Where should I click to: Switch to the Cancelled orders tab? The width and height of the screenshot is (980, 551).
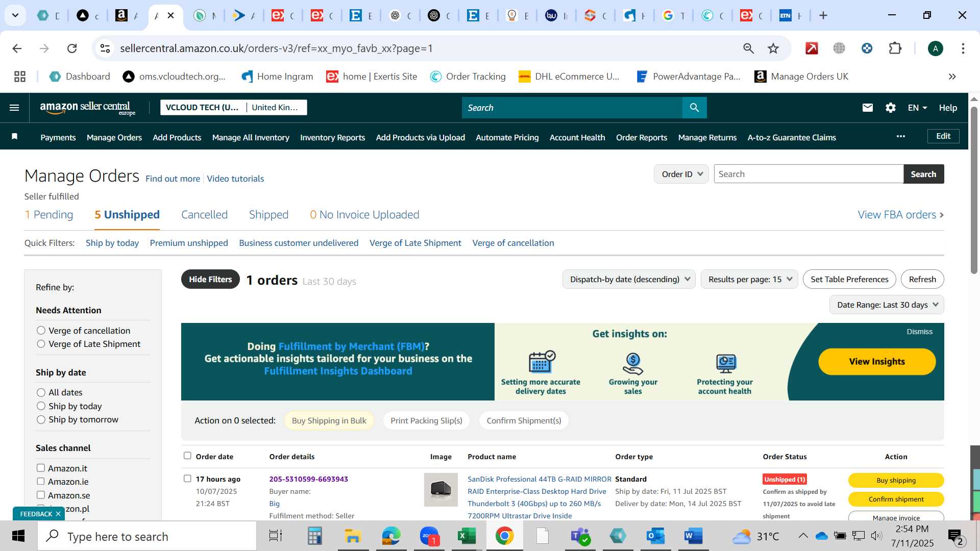[204, 215]
